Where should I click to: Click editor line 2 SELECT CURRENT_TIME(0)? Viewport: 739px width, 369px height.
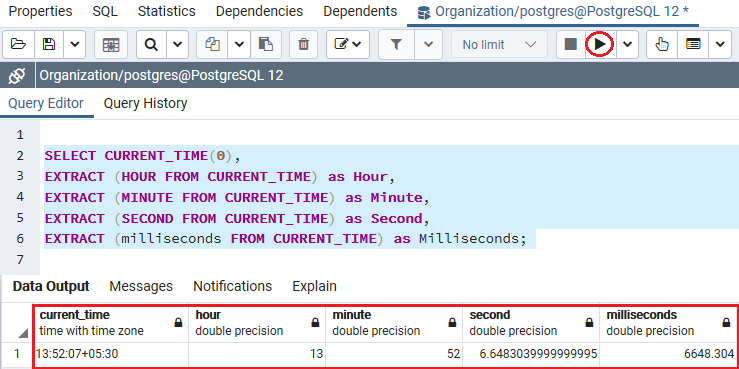(x=143, y=156)
